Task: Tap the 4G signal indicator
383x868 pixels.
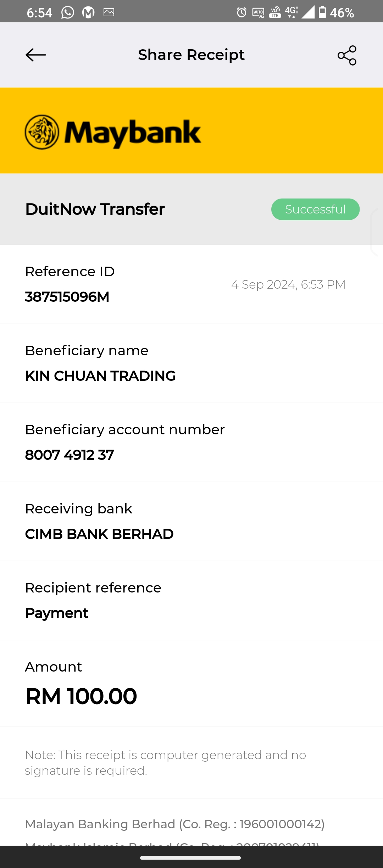Action: (292, 11)
